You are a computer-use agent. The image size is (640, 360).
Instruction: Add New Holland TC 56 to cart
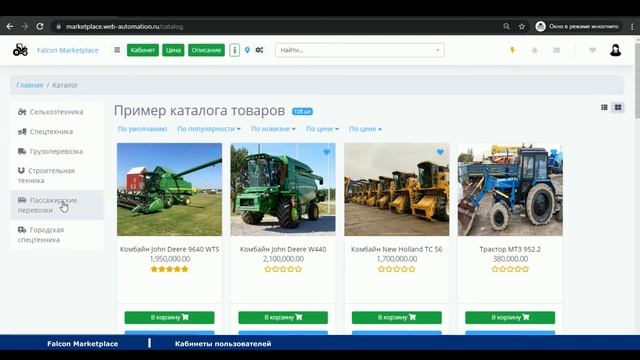click(x=396, y=317)
